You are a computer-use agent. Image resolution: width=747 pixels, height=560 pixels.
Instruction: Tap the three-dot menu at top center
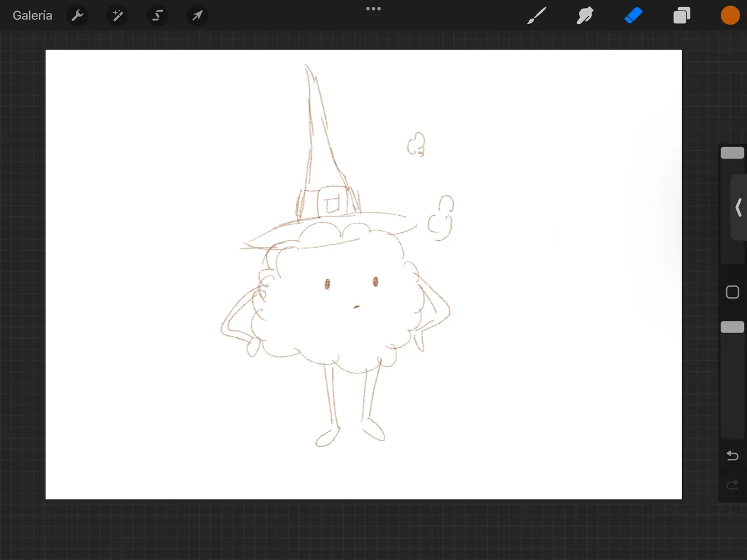pyautogui.click(x=373, y=9)
